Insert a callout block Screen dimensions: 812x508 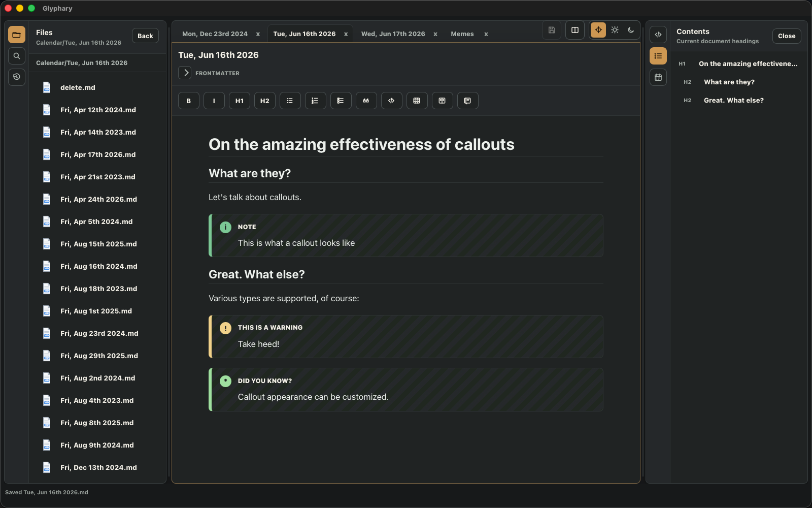[x=468, y=101]
